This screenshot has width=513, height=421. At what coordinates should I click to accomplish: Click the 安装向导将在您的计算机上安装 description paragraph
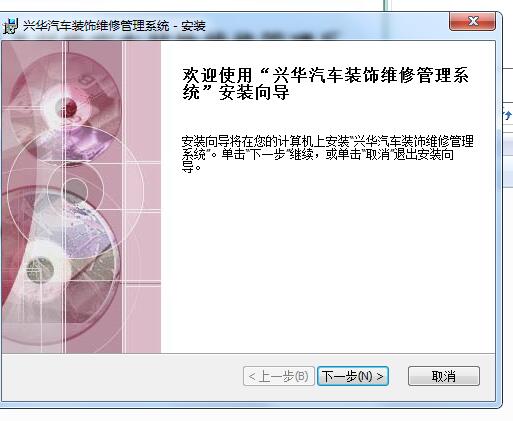(327, 154)
